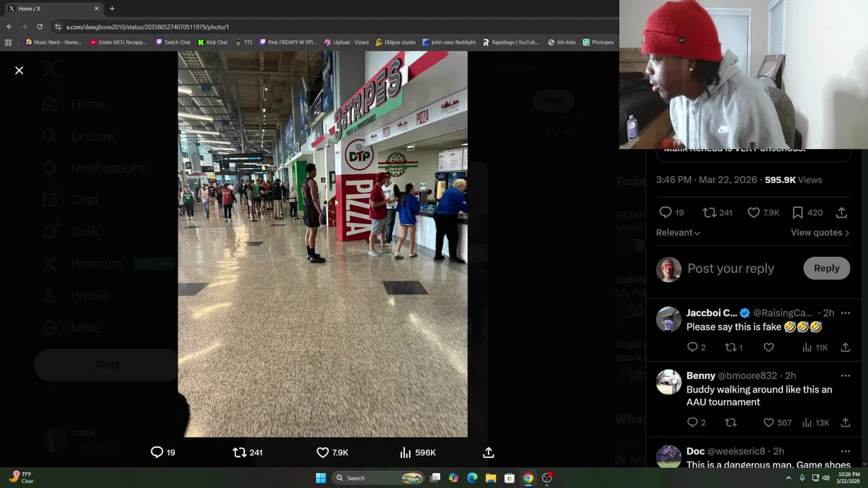868x488 pixels.
Task: Reload the page with the refresh icon
Action: click(40, 26)
